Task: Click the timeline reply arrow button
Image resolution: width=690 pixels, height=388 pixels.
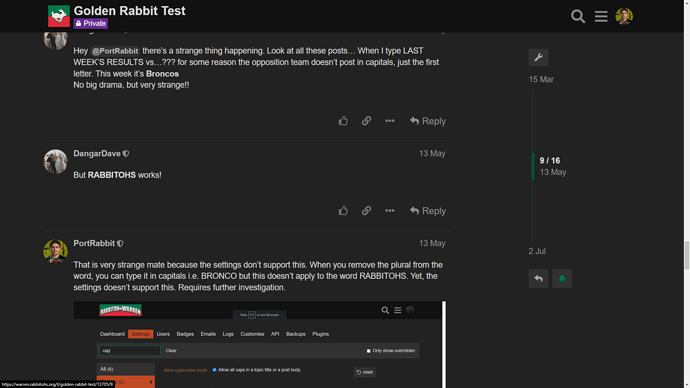Action: tap(538, 278)
